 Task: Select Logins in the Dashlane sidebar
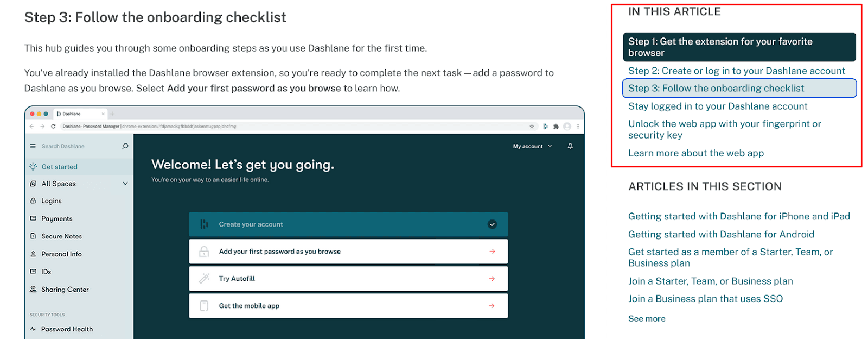52,201
